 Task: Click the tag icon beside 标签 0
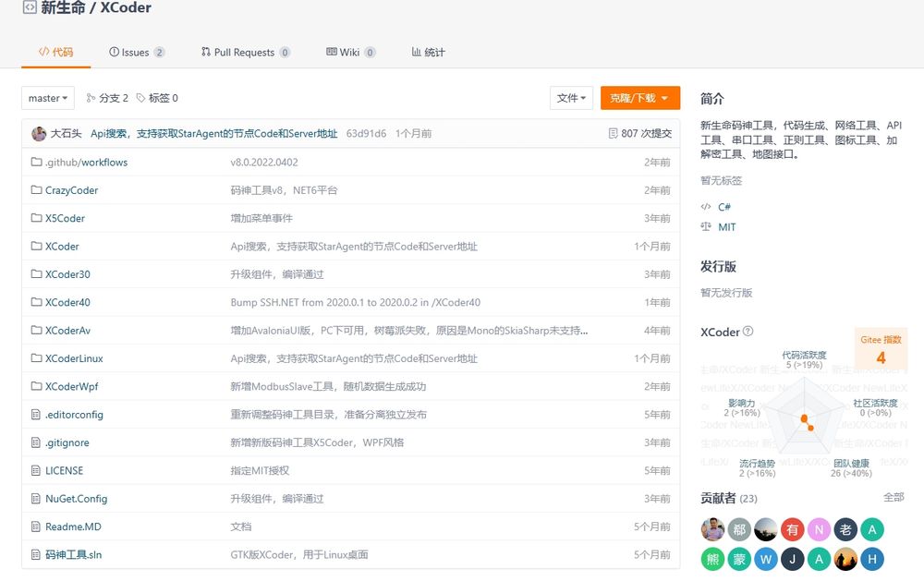tap(140, 98)
